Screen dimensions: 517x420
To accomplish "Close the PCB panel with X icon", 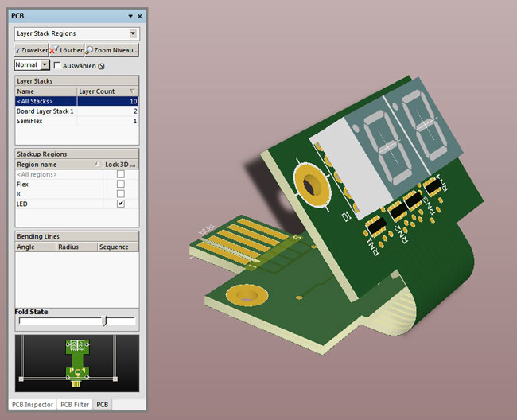I will (x=140, y=17).
